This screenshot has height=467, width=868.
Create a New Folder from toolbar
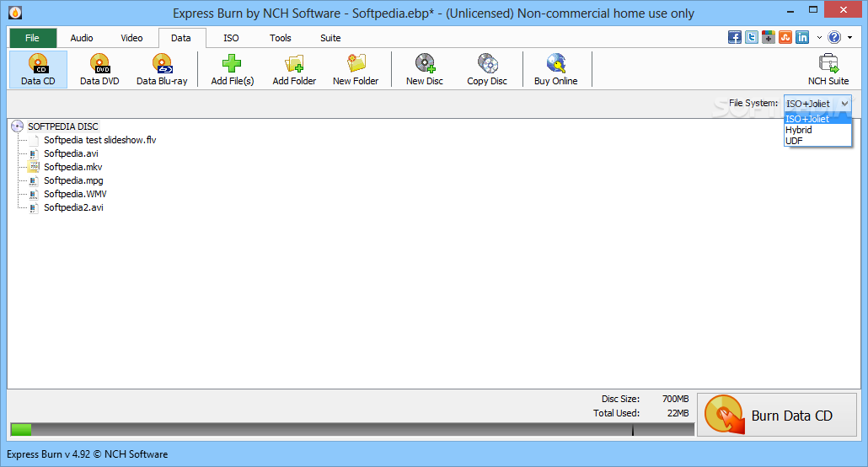(x=356, y=70)
